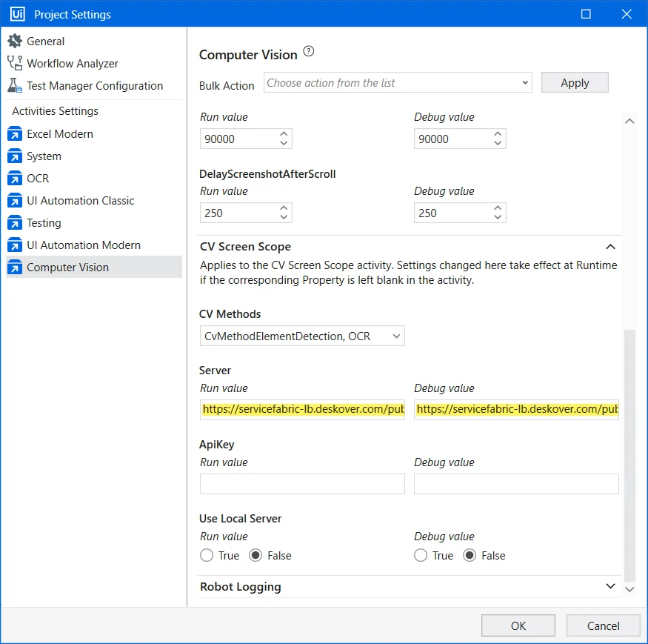Click the UI Automation Classic activity icon
The width and height of the screenshot is (648, 644).
(x=15, y=201)
